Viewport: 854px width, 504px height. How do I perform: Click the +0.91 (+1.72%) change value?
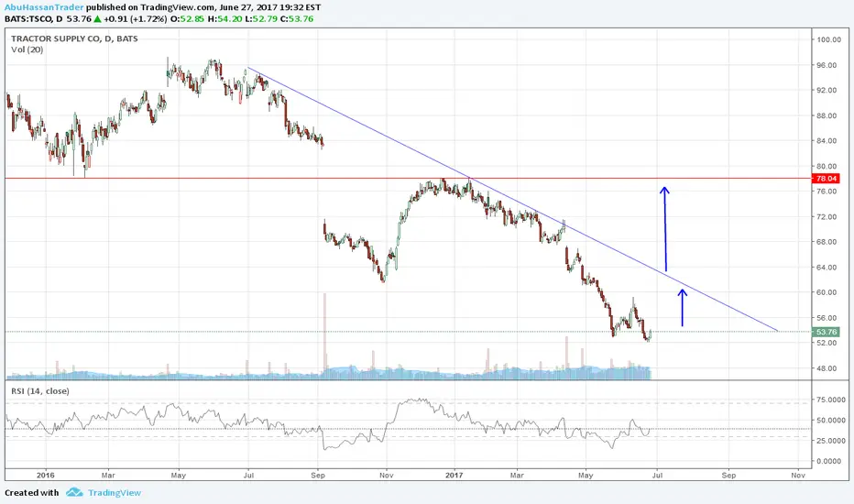point(135,18)
